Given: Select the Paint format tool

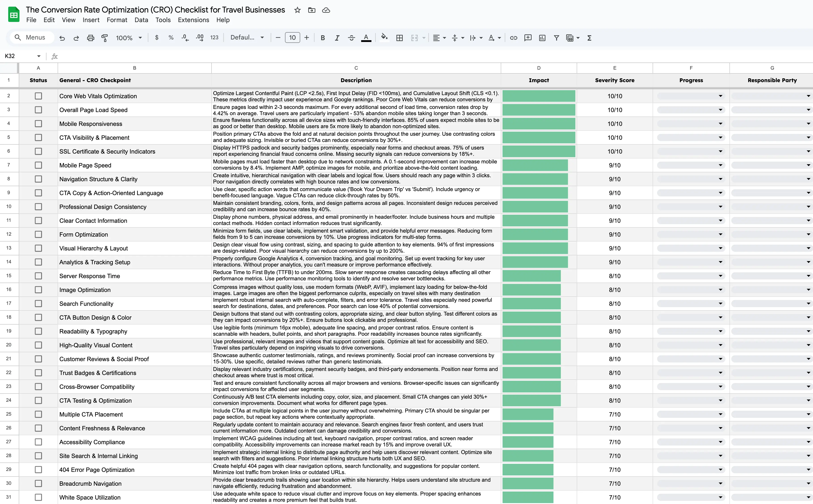Looking at the screenshot, I should click(105, 38).
